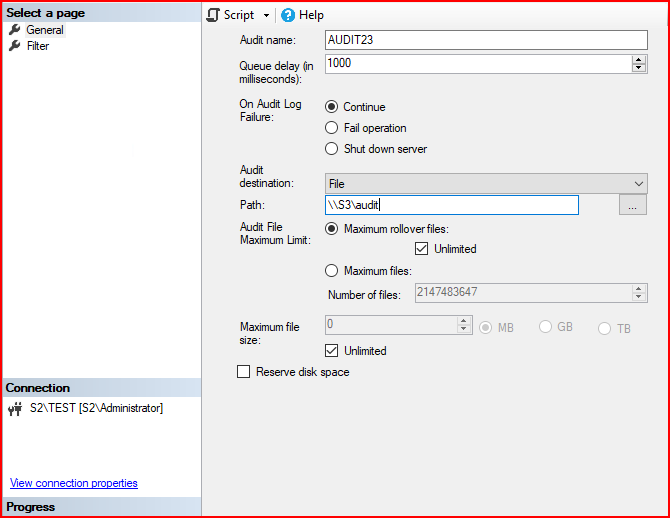Select the Filter page wrench icon
Screen dimensions: 670x518
[x=15, y=46]
